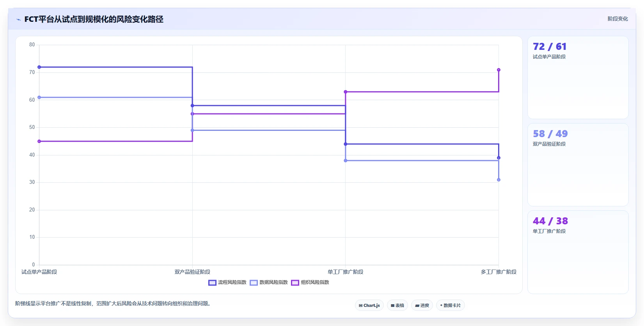Click 数据风险指数 point at 试点单产品阶段 (61)
This screenshot has width=644, height=326.
[39, 97]
